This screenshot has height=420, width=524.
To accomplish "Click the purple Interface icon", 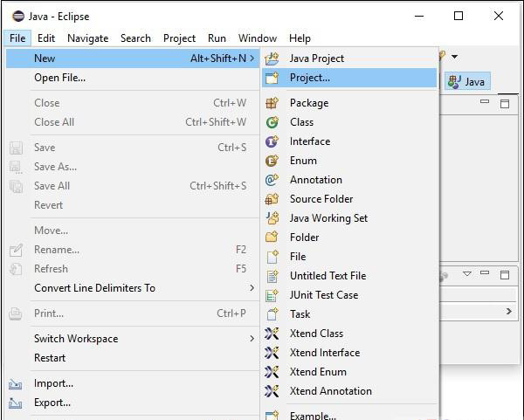I will tap(272, 141).
